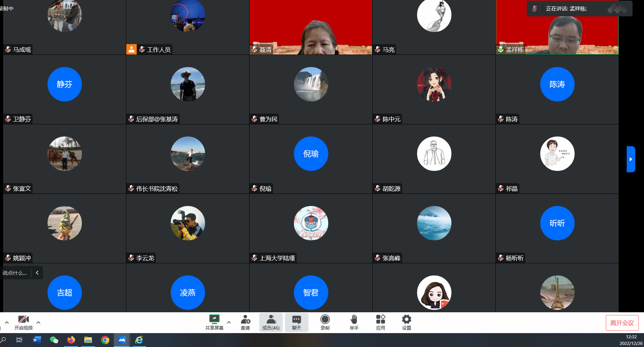Screen dimensions: 644x347
Task: Open the members (成员) list panel
Action: tap(271, 322)
